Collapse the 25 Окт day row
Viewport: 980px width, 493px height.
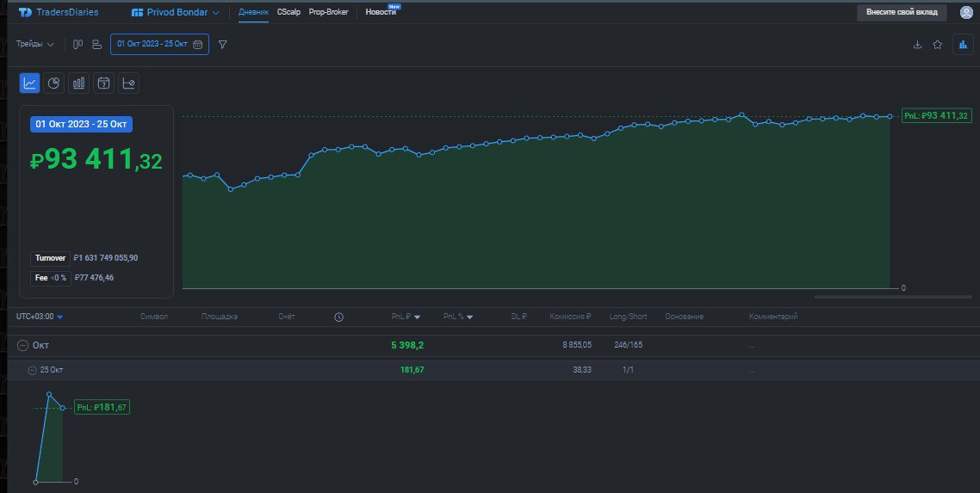pyautogui.click(x=32, y=370)
